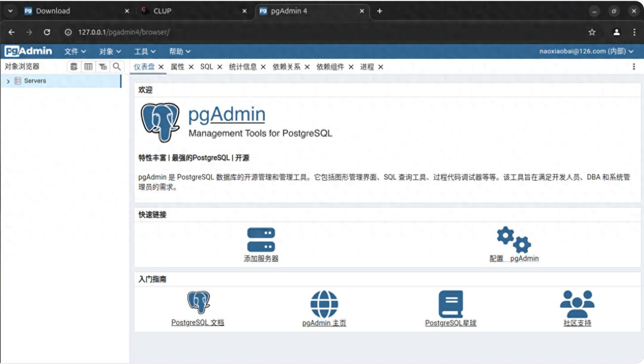Click the 快速链接 section header
This screenshot has height=364, width=644.
tap(153, 215)
